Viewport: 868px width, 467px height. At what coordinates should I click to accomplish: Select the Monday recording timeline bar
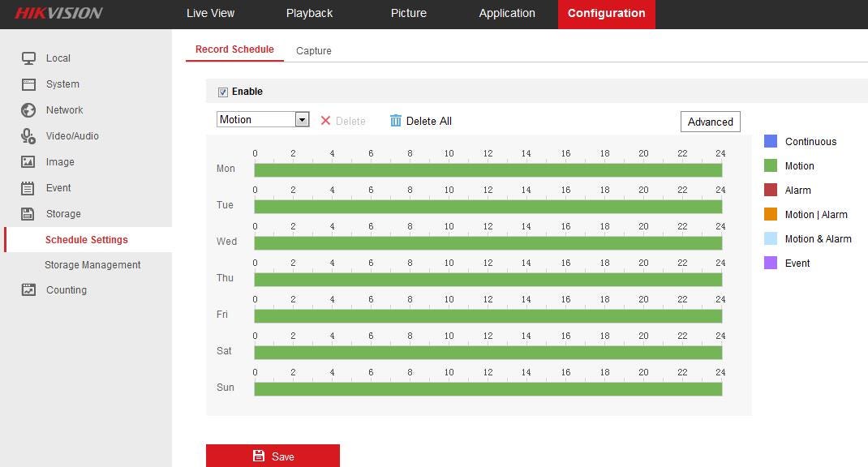487,169
